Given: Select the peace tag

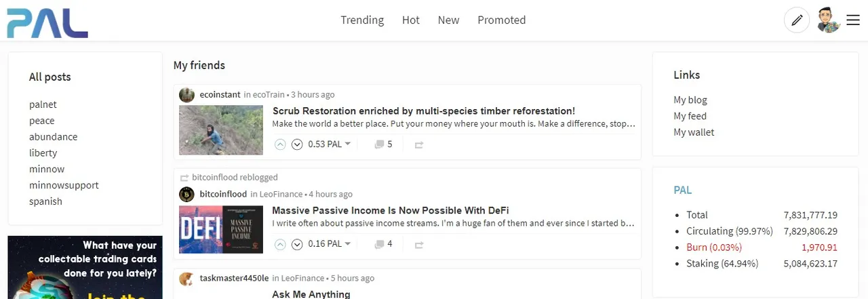Looking at the screenshot, I should point(41,121).
